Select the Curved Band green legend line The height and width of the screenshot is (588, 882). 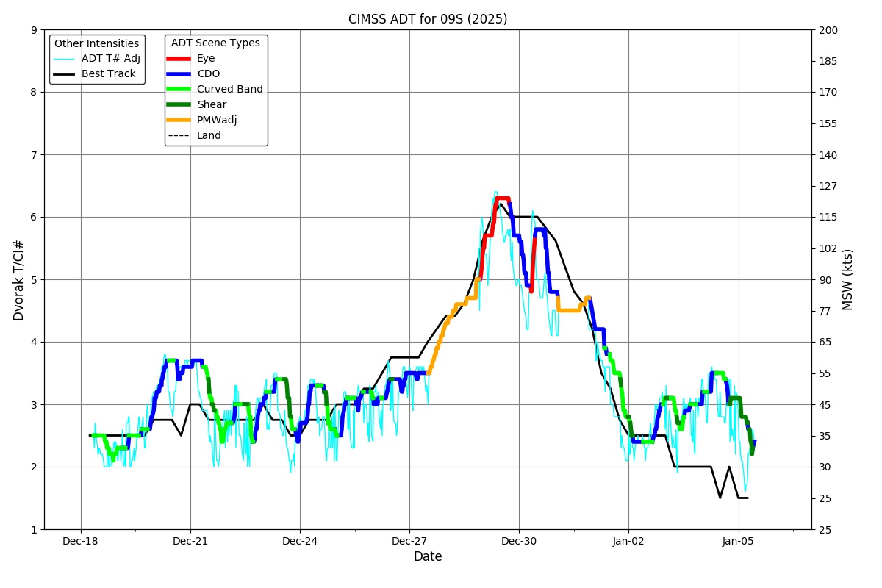click(179, 89)
